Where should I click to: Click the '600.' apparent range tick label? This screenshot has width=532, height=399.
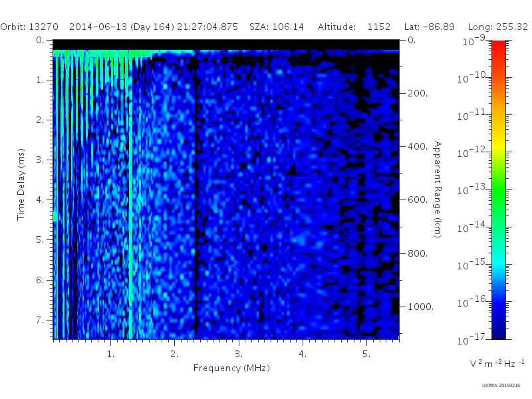point(418,200)
